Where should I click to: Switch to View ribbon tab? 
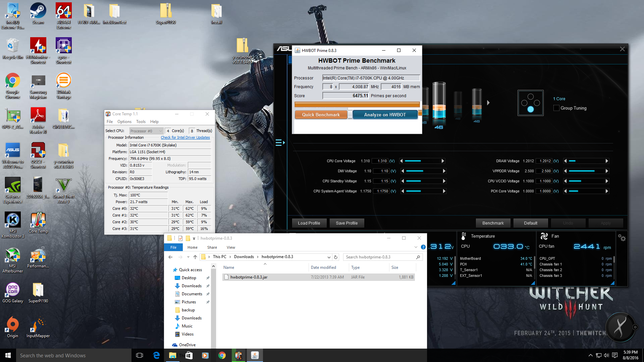(231, 247)
